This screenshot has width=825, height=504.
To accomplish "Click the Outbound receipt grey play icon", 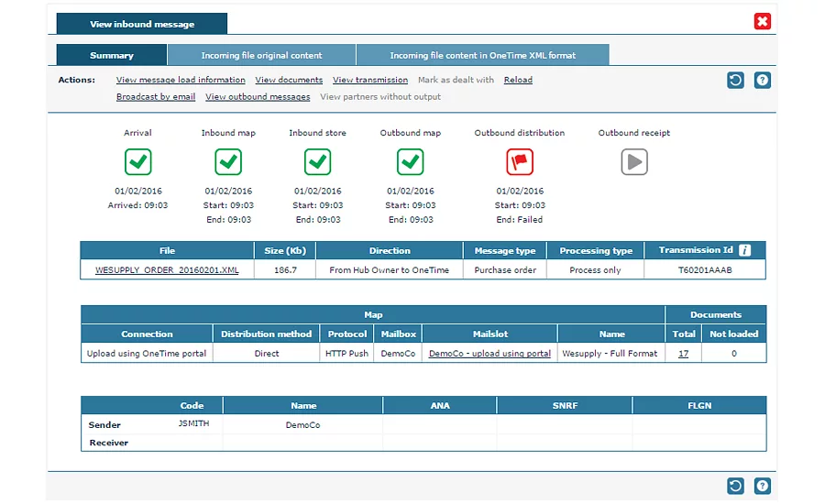I will pyautogui.click(x=634, y=161).
